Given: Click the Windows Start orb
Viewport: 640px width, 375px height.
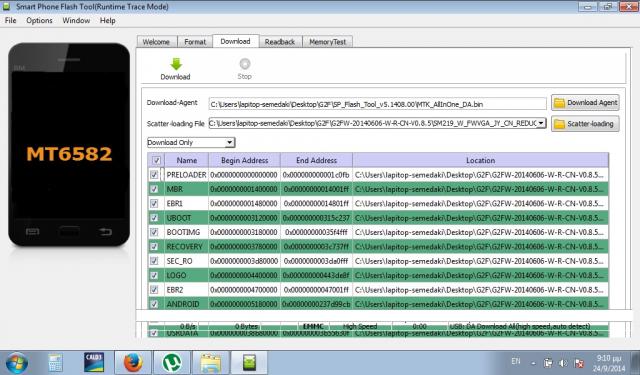Looking at the screenshot, I should coord(17,363).
